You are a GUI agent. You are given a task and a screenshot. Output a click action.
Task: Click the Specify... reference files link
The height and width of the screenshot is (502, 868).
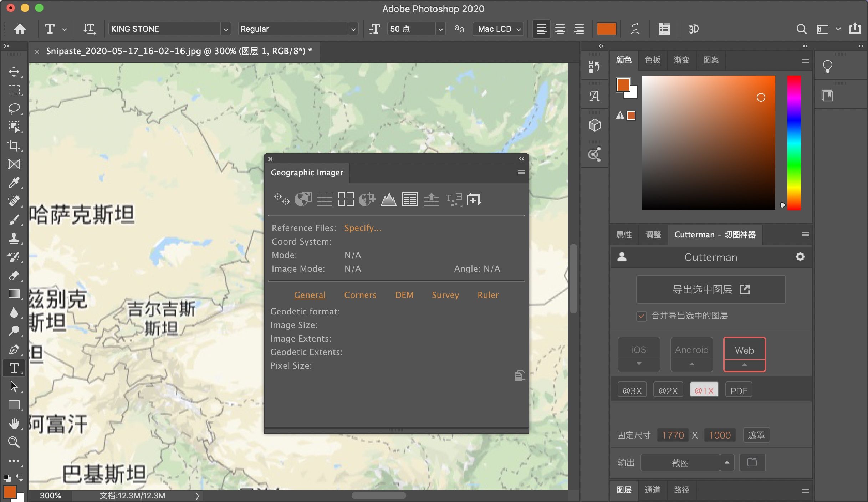pos(363,228)
